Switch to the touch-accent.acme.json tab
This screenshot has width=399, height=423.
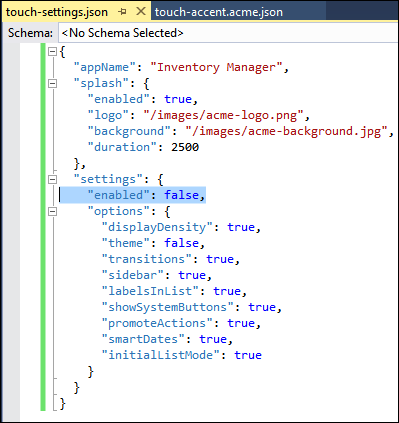tap(218, 12)
